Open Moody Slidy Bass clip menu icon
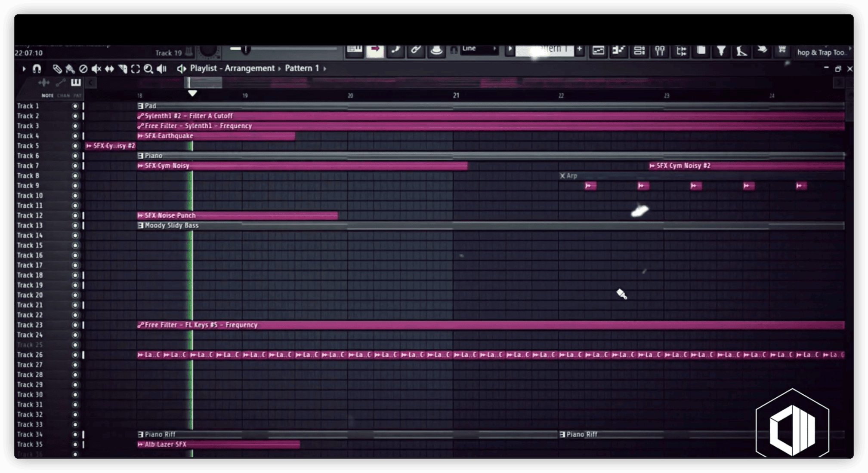This screenshot has width=868, height=473. pos(140,225)
